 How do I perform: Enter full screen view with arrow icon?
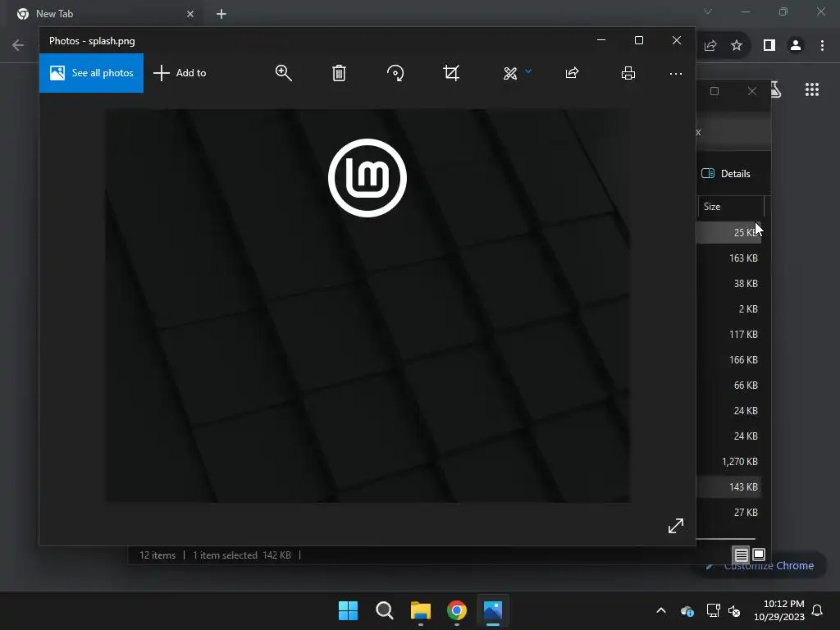point(676,526)
